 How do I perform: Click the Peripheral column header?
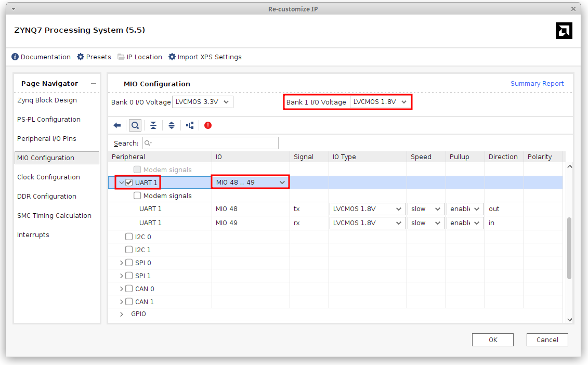click(x=160, y=157)
